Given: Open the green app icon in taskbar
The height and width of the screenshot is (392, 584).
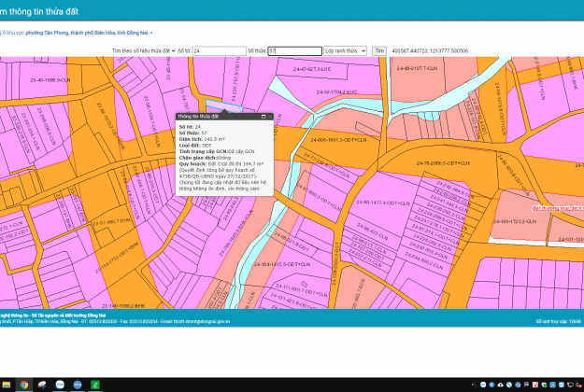Looking at the screenshot, I should [x=94, y=385].
